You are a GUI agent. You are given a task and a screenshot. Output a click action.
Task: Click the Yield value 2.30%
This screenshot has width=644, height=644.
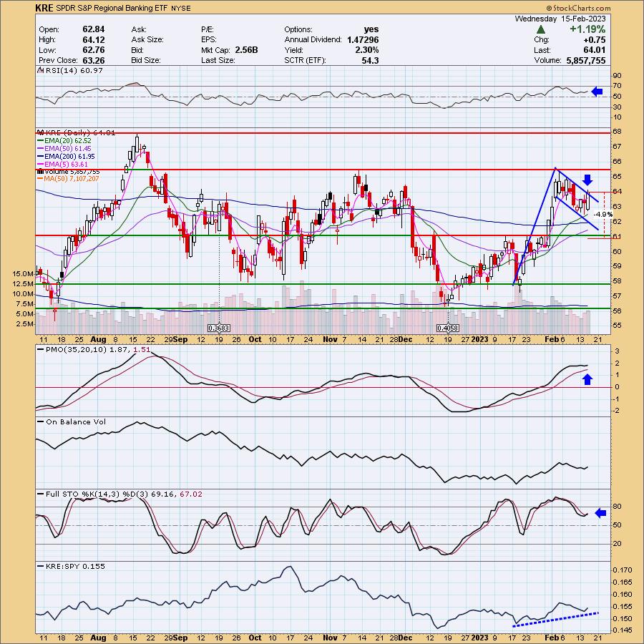[x=367, y=49]
